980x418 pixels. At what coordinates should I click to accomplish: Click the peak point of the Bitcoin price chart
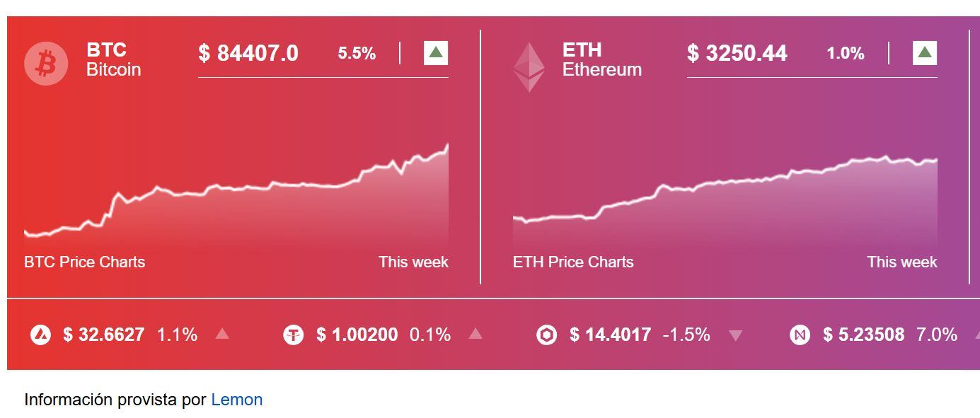(x=448, y=144)
